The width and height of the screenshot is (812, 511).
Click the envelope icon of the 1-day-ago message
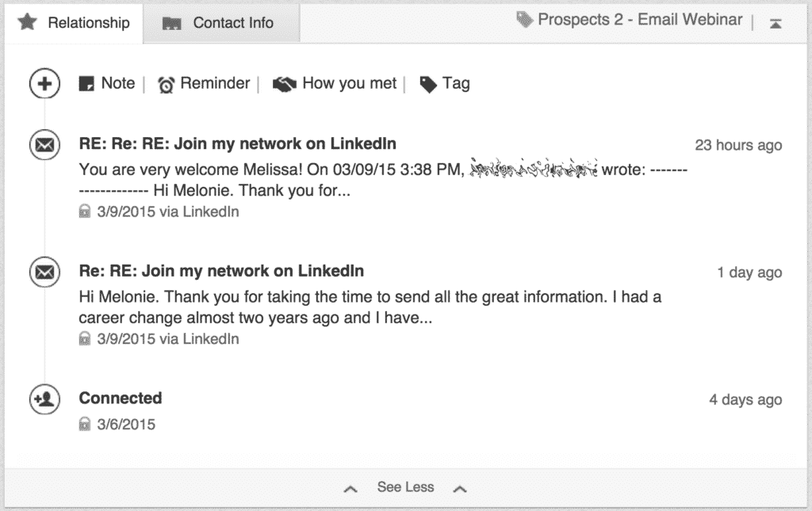coord(45,273)
